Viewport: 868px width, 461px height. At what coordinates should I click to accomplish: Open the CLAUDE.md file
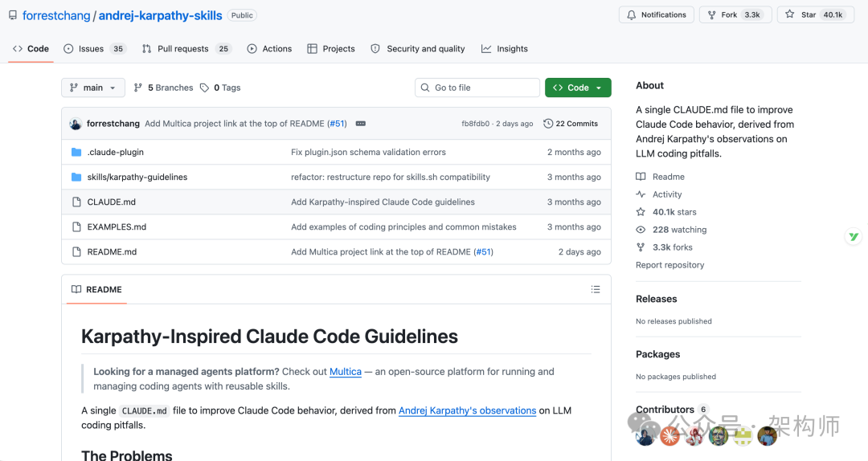(x=111, y=202)
